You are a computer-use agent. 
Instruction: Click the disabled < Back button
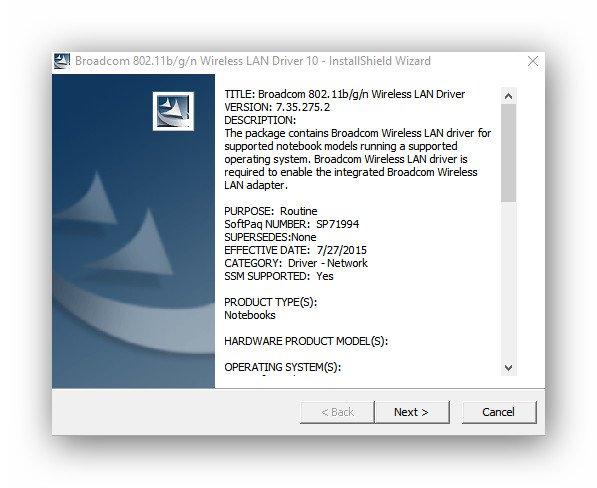[x=337, y=412]
